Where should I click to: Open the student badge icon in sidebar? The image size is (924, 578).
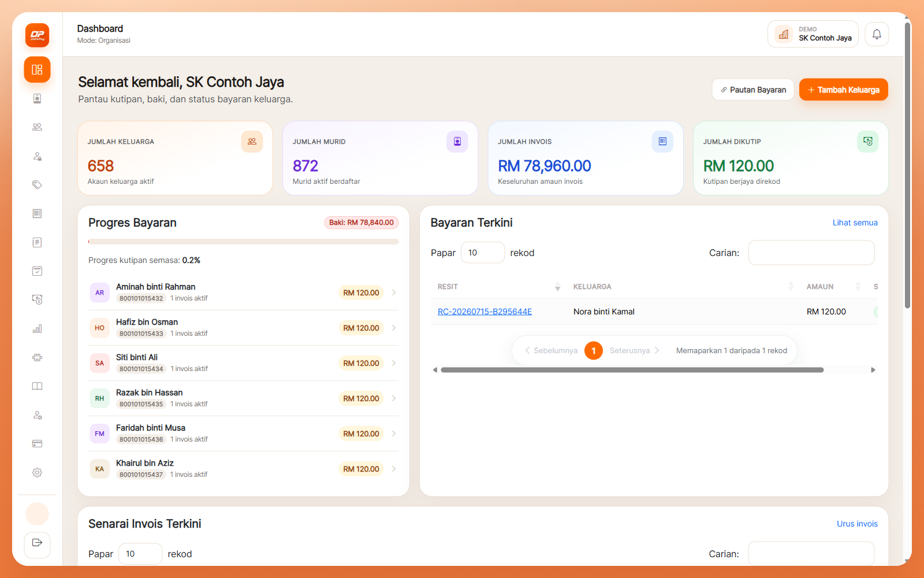pyautogui.click(x=37, y=98)
